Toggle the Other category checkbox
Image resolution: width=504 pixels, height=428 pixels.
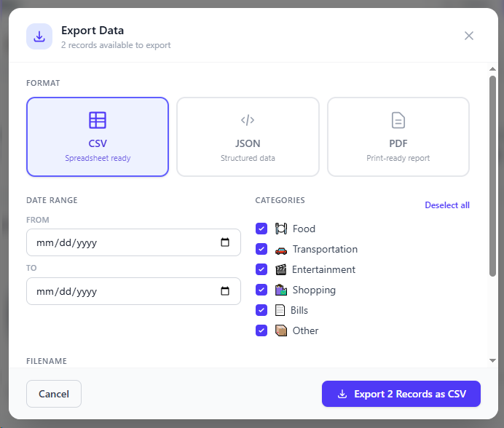(261, 330)
